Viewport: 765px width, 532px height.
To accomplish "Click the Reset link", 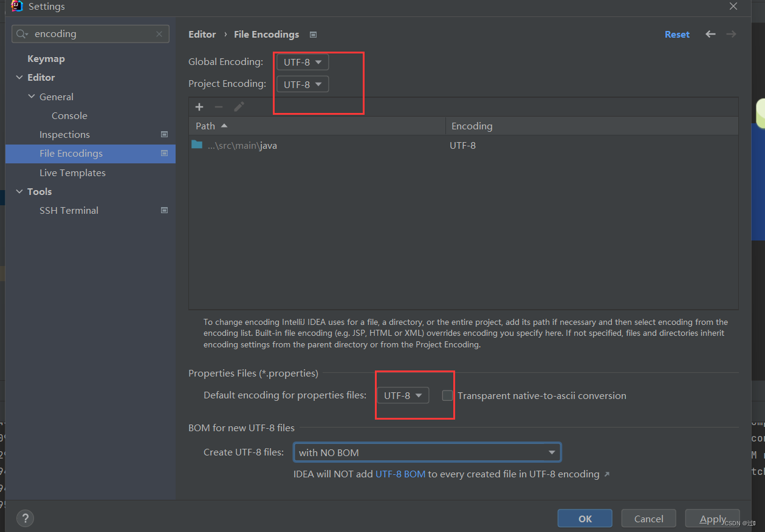I will [677, 35].
